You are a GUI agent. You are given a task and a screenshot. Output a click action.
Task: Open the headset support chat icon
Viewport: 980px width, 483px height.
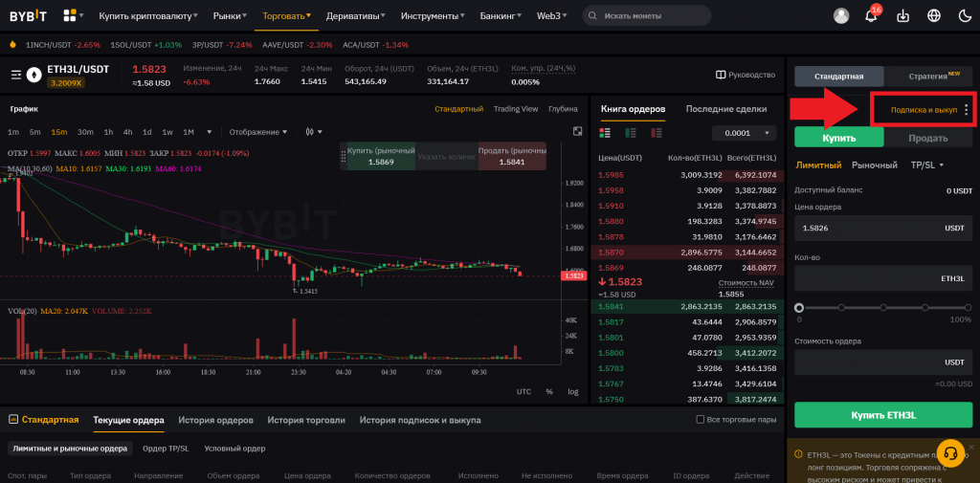point(952,451)
